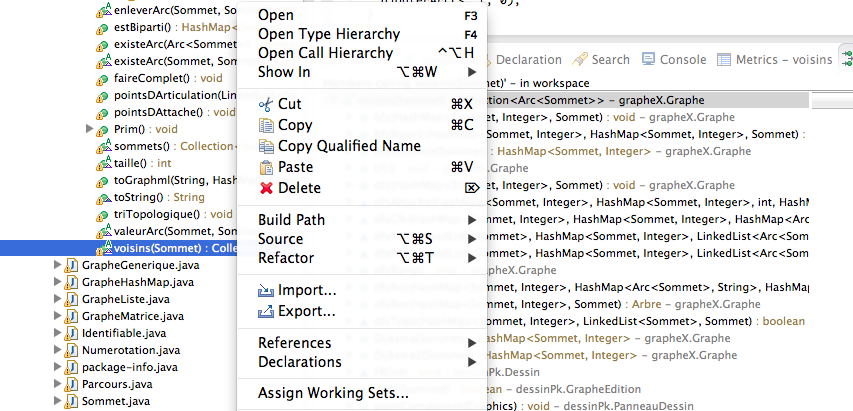Switch to the Console tab
This screenshot has height=411, width=853.
pyautogui.click(x=682, y=60)
